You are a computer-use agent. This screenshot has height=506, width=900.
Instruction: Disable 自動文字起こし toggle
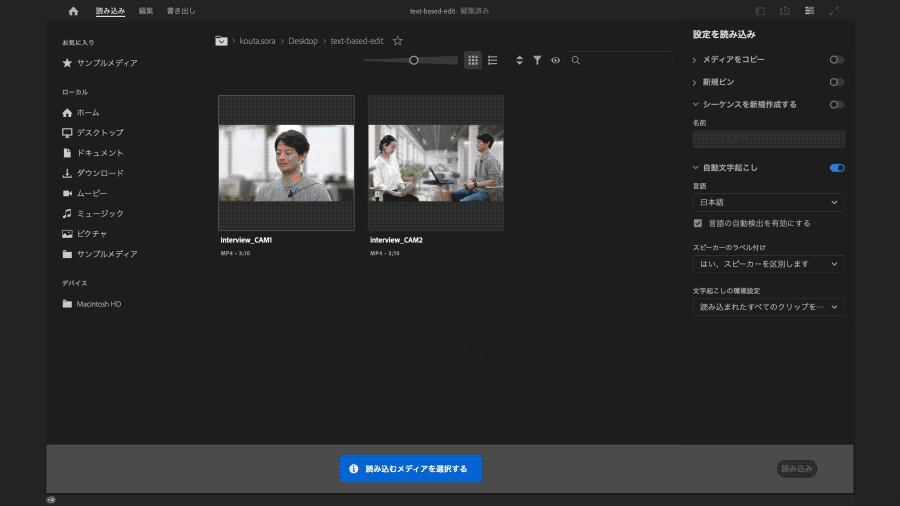[837, 168]
